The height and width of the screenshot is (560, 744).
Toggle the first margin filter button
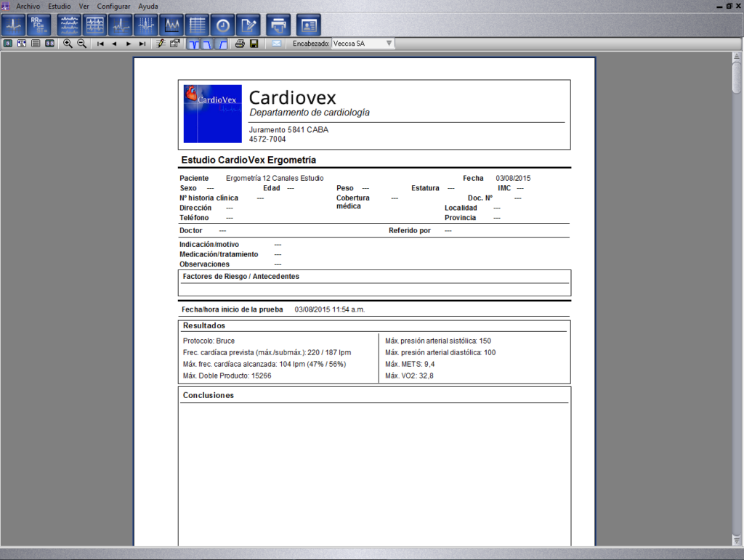[193, 44]
